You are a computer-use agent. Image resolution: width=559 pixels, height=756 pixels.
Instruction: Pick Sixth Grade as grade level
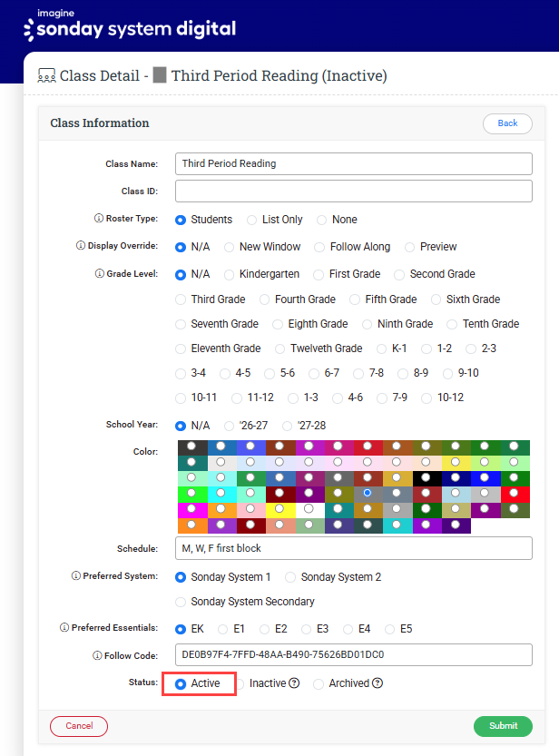coord(436,299)
